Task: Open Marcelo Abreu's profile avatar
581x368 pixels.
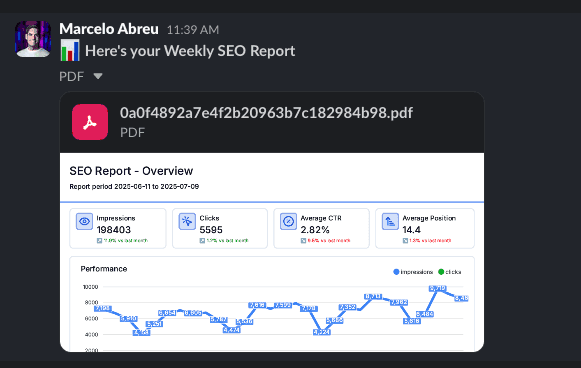Action: [x=33, y=39]
